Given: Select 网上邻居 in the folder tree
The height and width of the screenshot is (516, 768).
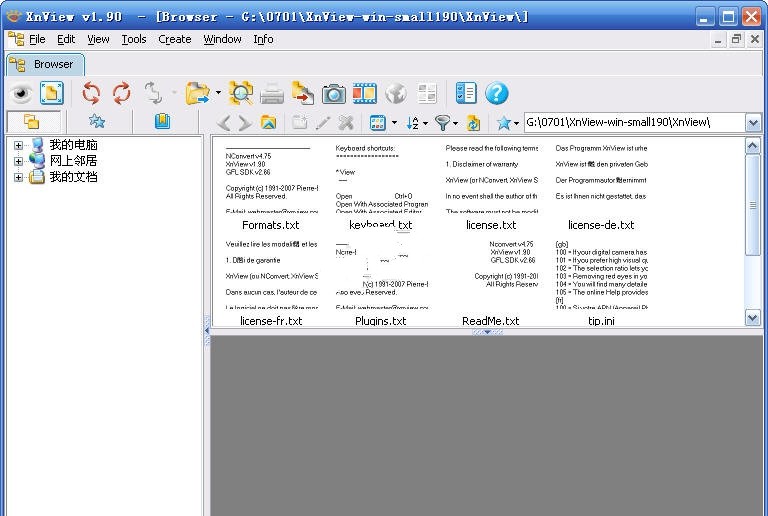Looking at the screenshot, I should pos(73,161).
